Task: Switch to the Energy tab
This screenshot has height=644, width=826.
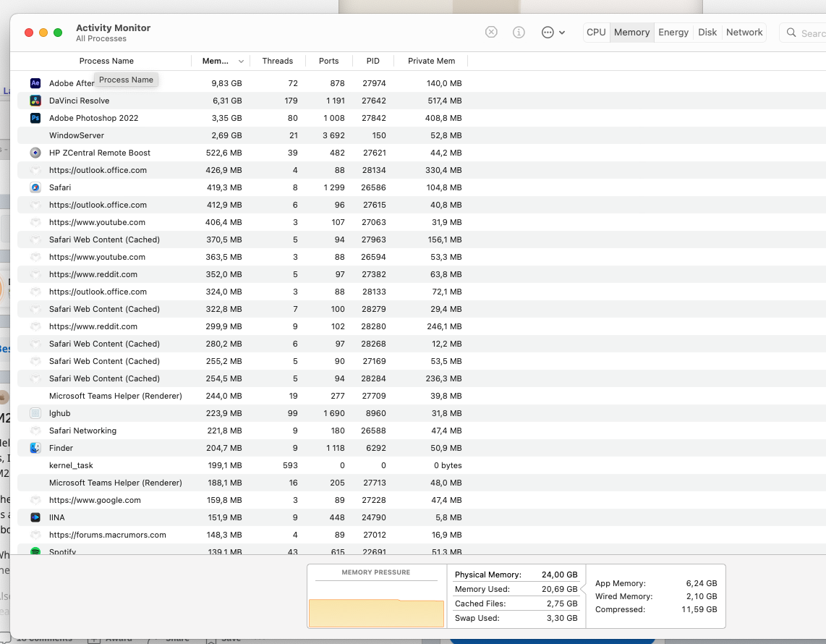Action: pyautogui.click(x=673, y=32)
